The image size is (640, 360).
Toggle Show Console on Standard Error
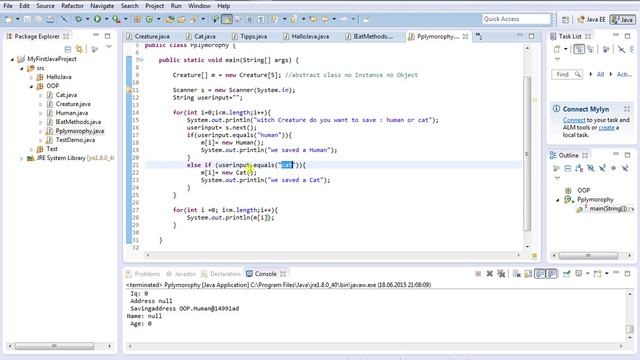551,273
